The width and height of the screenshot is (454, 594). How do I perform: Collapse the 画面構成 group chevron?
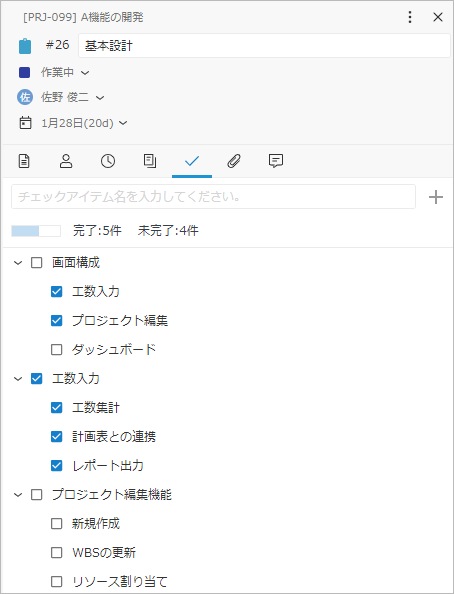tap(18, 263)
